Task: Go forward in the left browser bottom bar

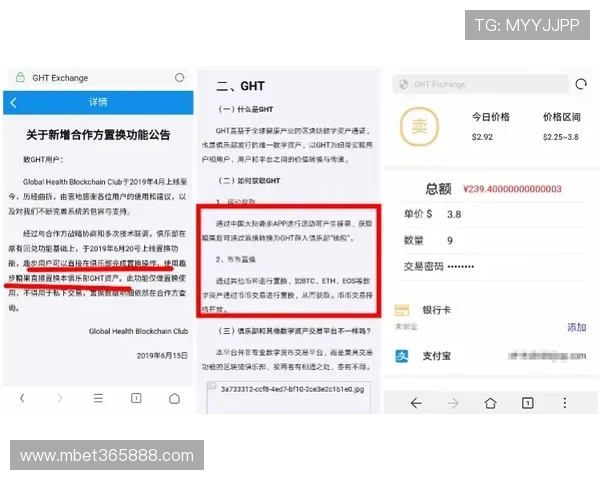Action: click(x=60, y=398)
